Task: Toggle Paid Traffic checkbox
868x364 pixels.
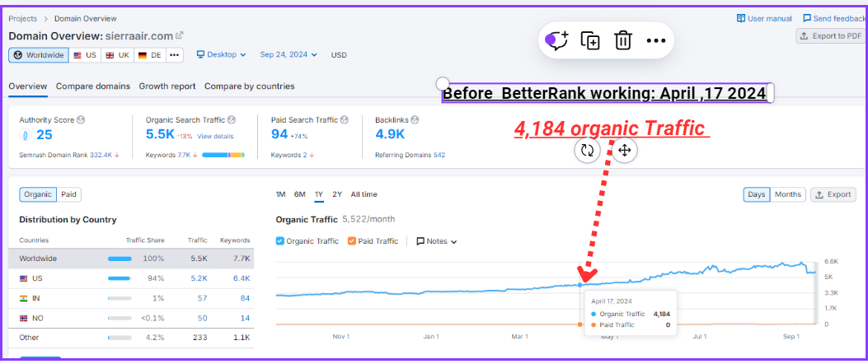Action: coord(351,241)
